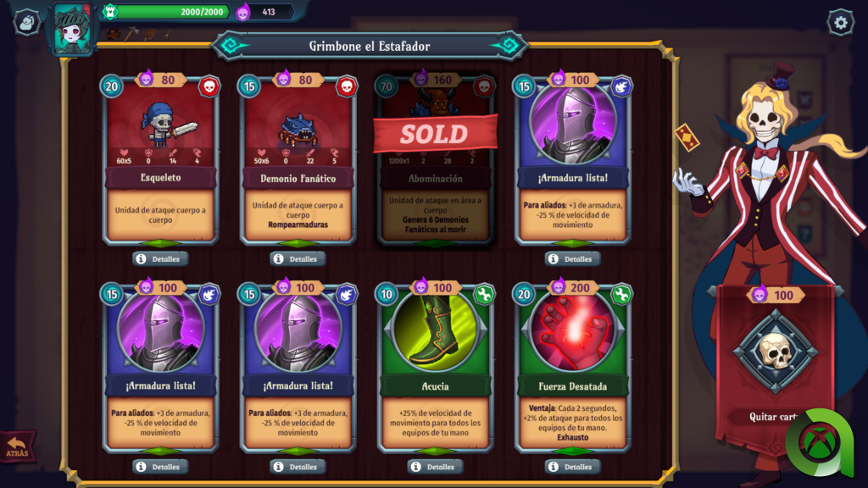
Task: Buy the Demonio Fanático card
Action: coord(298,160)
